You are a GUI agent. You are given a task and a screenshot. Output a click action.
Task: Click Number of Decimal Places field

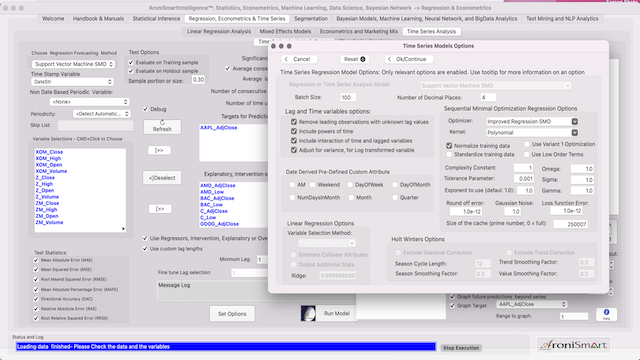(488, 98)
